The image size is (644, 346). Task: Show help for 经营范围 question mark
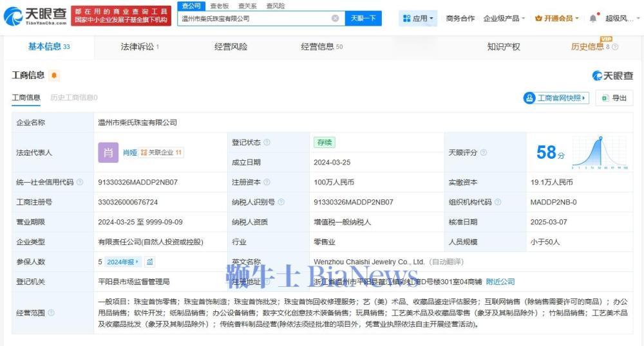click(51, 313)
